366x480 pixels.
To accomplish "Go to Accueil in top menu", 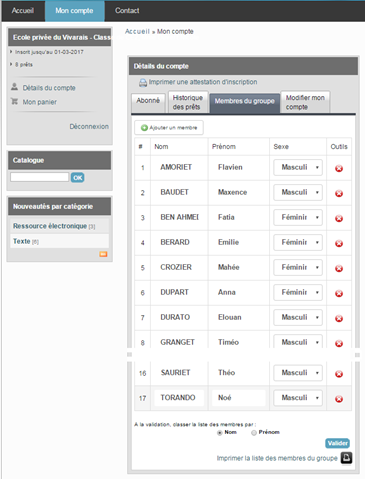I will [23, 11].
